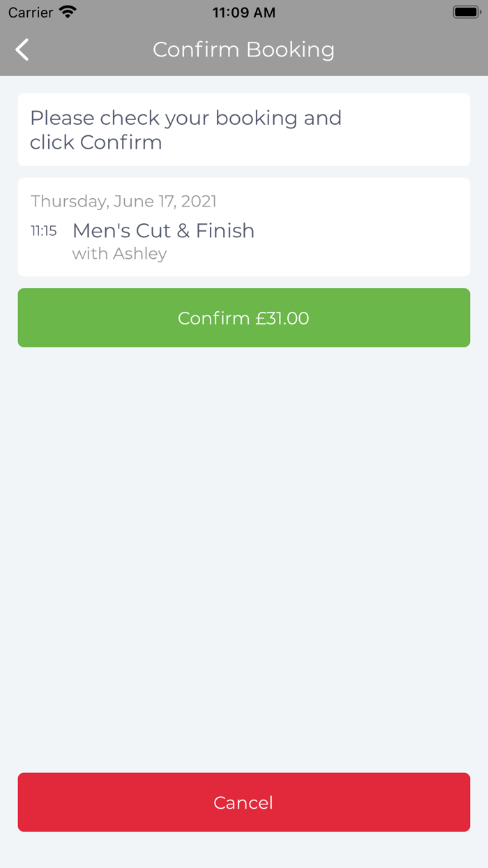Tap the 'with Ashley' stylist label
488x868 pixels.
click(119, 254)
